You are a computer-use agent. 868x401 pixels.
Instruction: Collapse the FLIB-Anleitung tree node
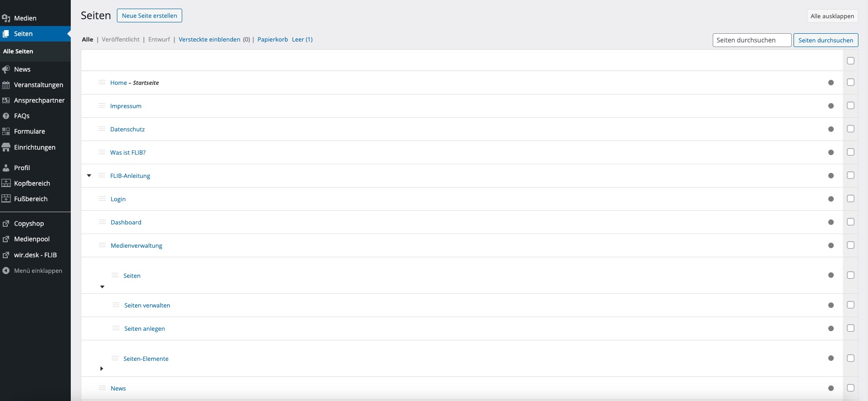89,176
